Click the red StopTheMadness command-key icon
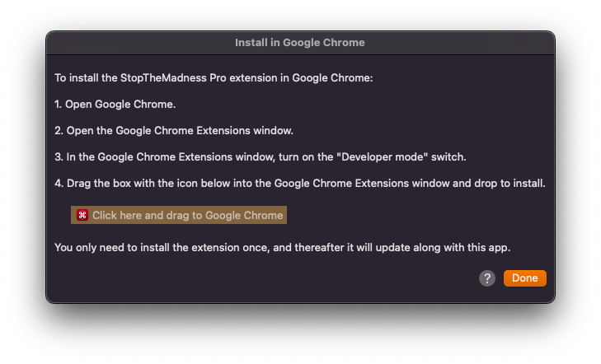Image resolution: width=601 pixels, height=364 pixels. (82, 215)
